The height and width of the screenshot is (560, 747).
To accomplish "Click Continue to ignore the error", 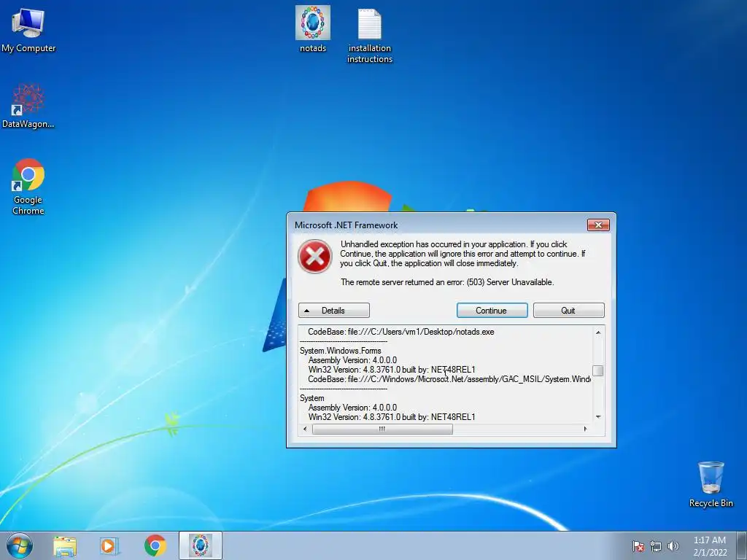I will point(492,311).
